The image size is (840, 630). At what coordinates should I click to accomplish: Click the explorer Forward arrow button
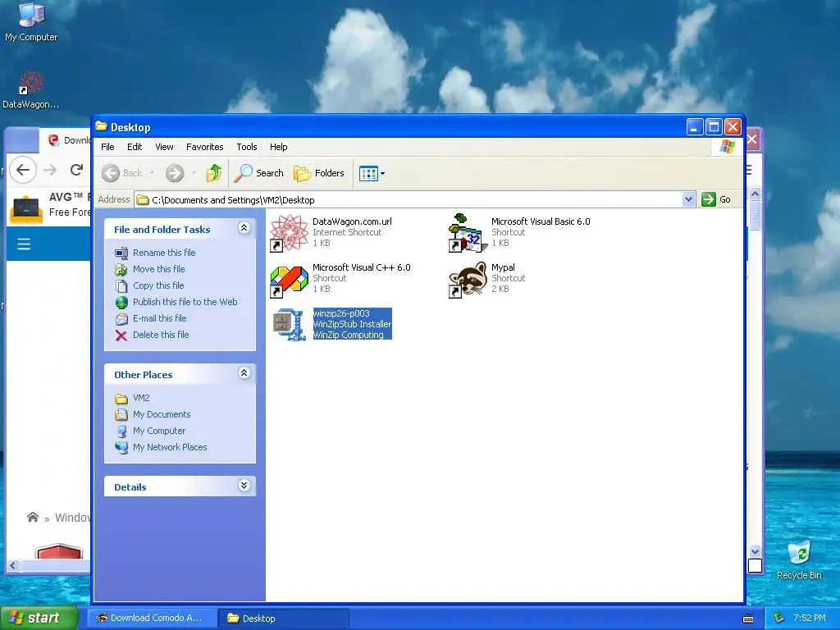[x=175, y=173]
